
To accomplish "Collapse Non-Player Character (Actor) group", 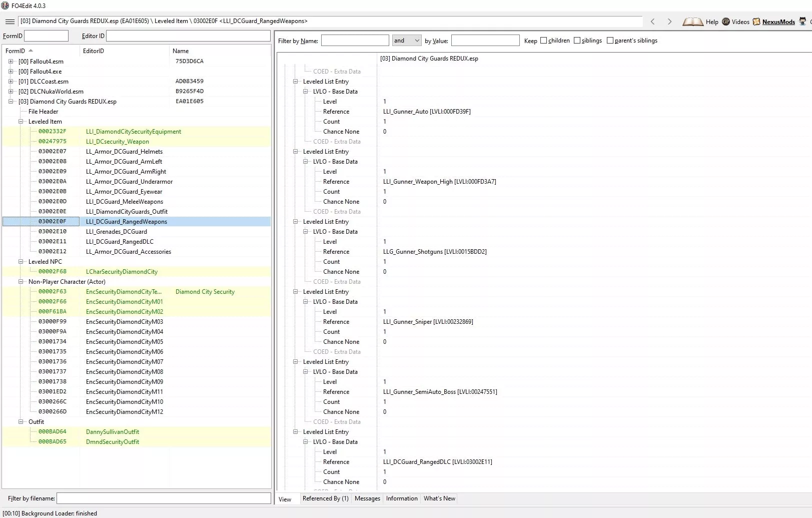I will click(x=21, y=282).
